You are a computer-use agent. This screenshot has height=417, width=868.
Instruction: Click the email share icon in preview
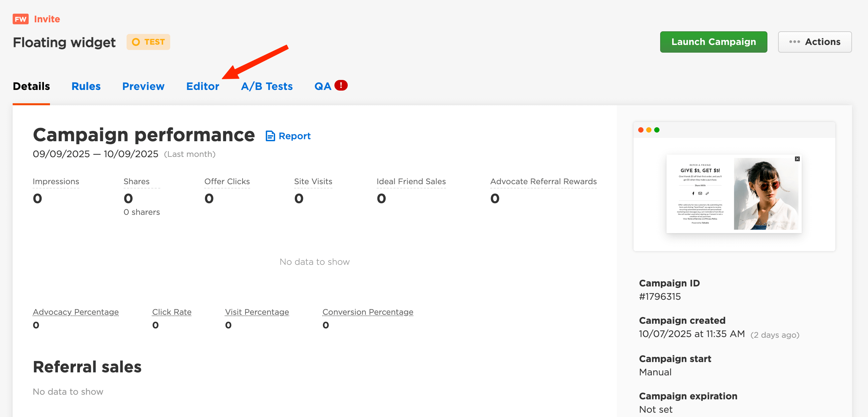(x=700, y=193)
